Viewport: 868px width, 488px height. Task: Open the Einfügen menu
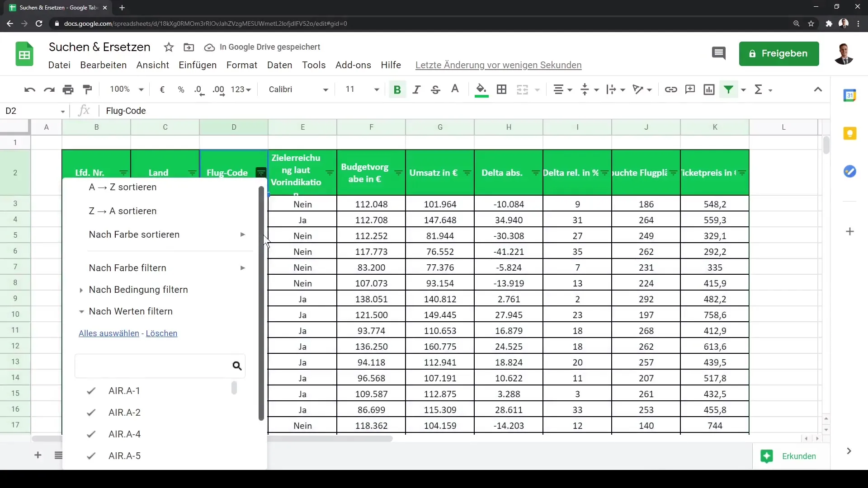pos(198,65)
